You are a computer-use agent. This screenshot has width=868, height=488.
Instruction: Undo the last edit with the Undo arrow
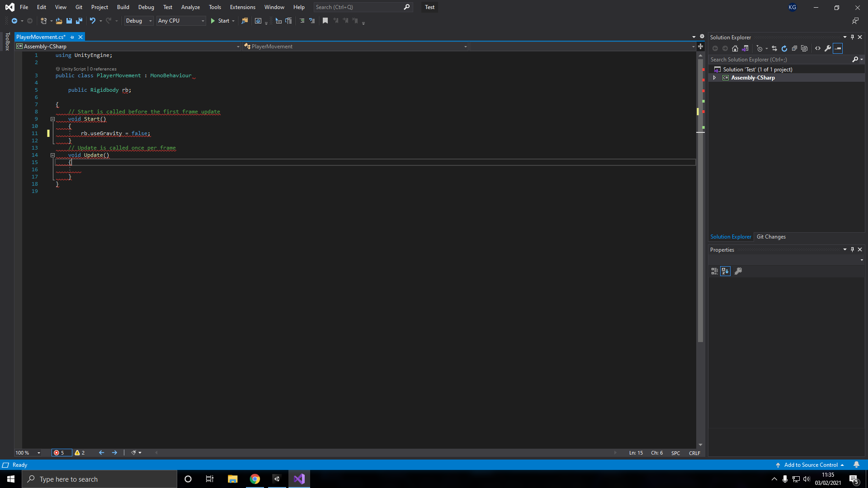(92, 21)
